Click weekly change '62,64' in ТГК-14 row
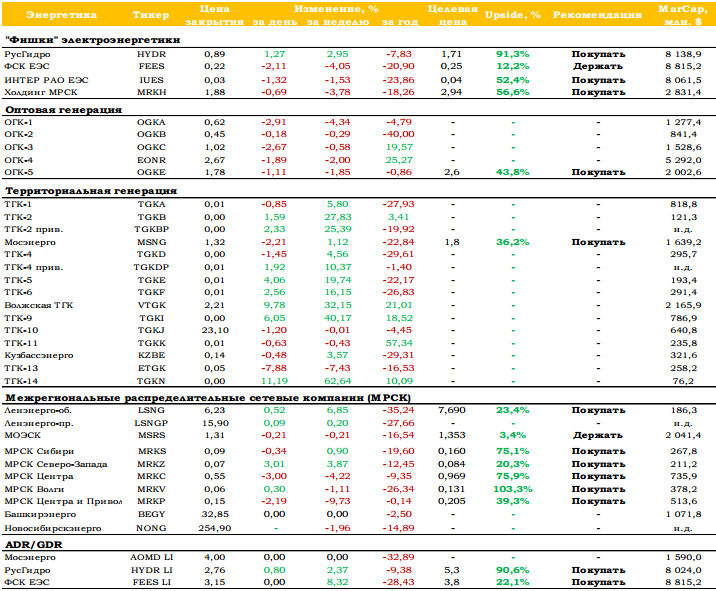The width and height of the screenshot is (716, 591). pos(337,381)
